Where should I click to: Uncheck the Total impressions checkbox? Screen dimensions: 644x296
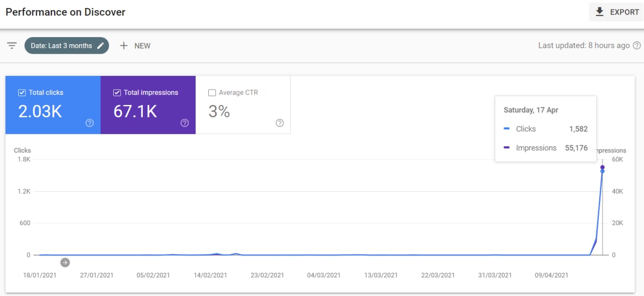(117, 92)
